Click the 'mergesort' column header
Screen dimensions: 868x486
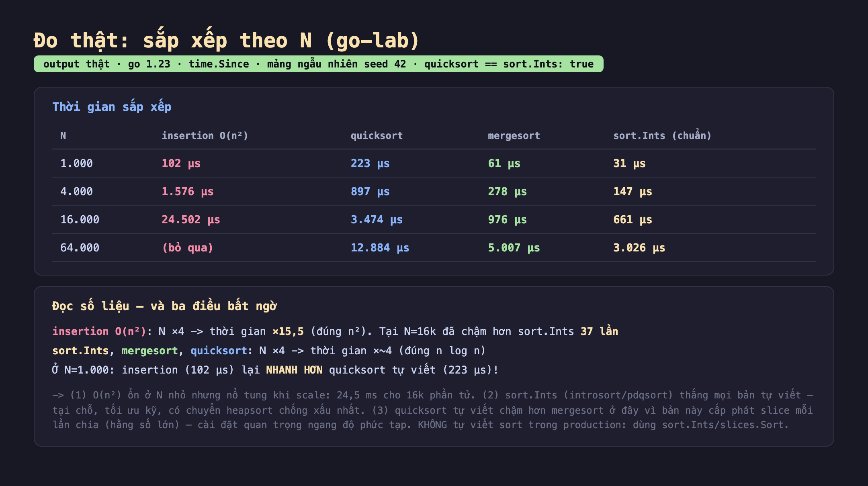(514, 136)
